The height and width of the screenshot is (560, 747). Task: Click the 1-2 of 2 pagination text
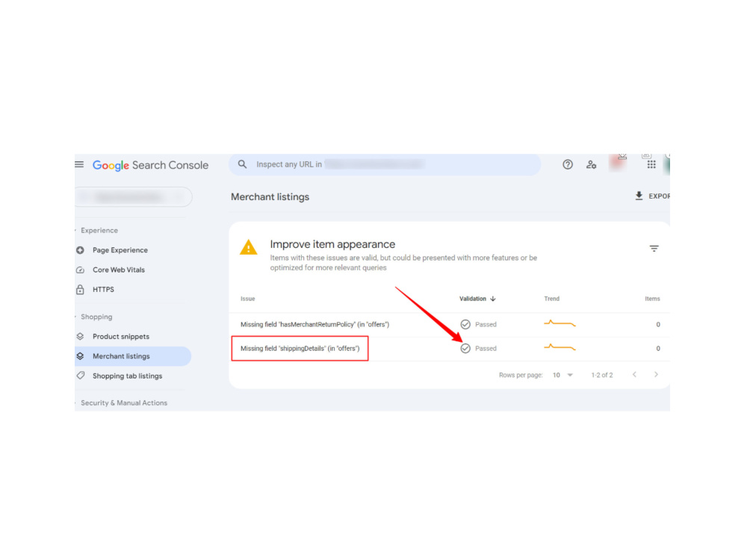coord(601,376)
